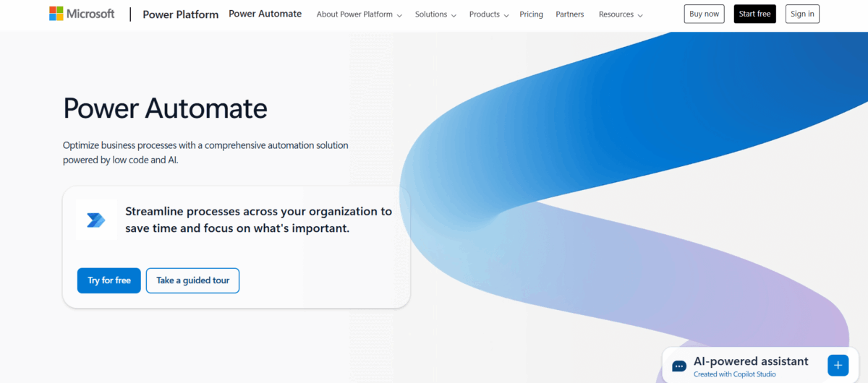Expand the Resources dropdown menu
868x383 pixels.
[x=621, y=14]
